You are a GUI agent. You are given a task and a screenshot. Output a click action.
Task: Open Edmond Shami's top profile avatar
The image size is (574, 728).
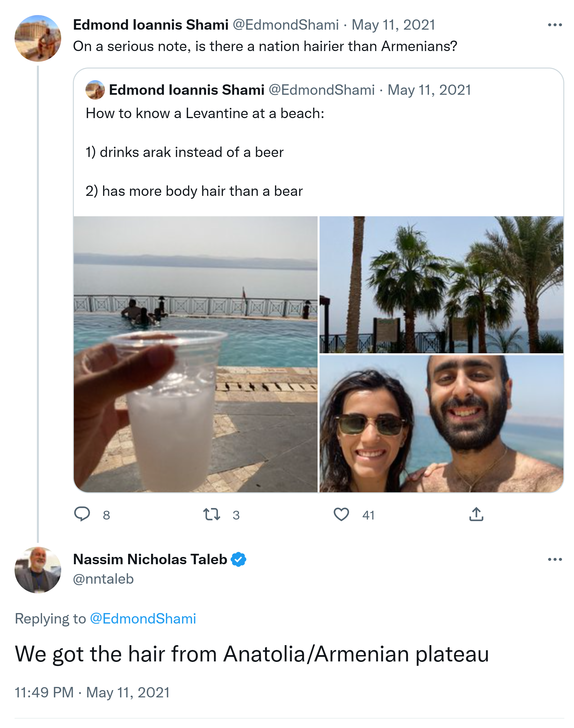tap(38, 38)
